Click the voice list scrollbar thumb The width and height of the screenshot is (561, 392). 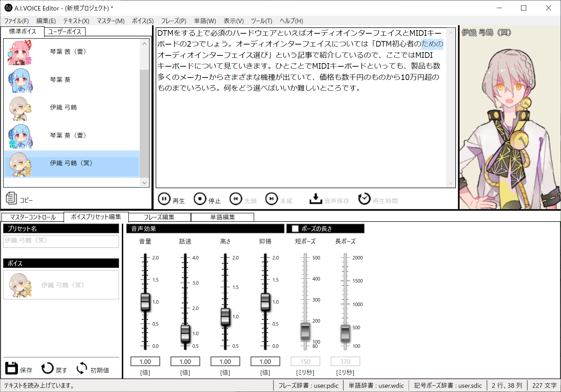tap(144, 123)
